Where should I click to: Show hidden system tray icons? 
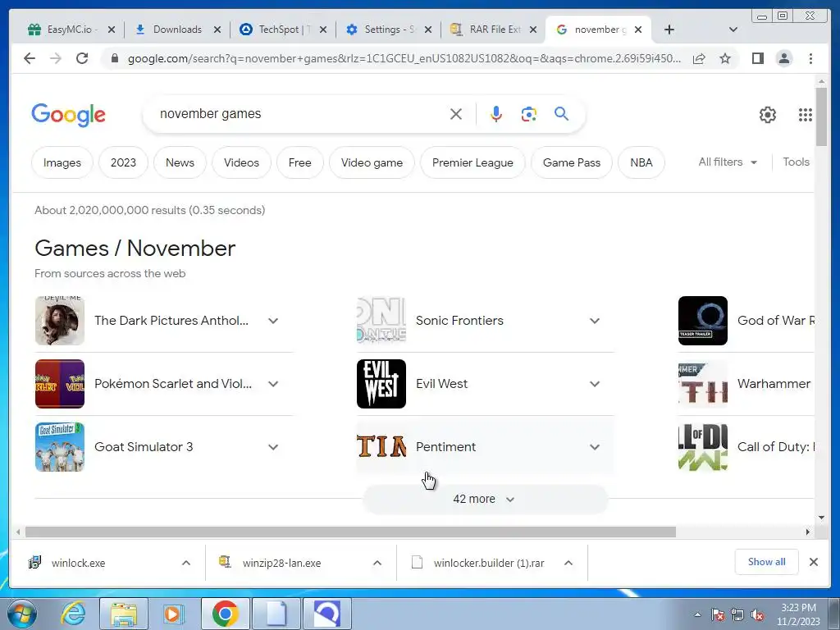[697, 614]
